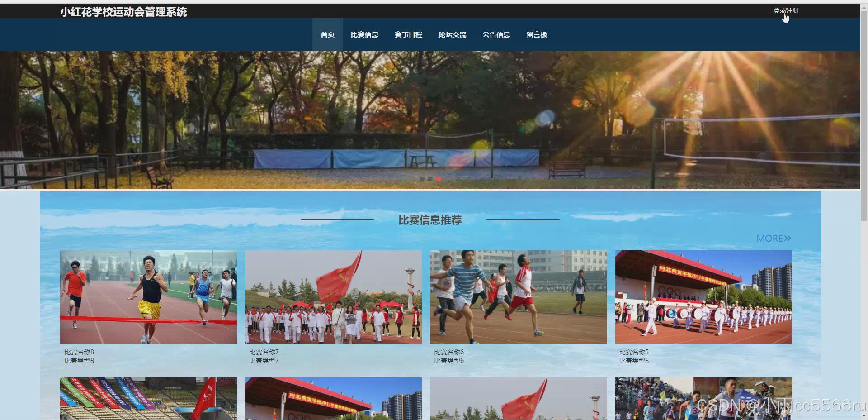Click the 比赛类型5 text
The image size is (868, 420).
pos(634,361)
